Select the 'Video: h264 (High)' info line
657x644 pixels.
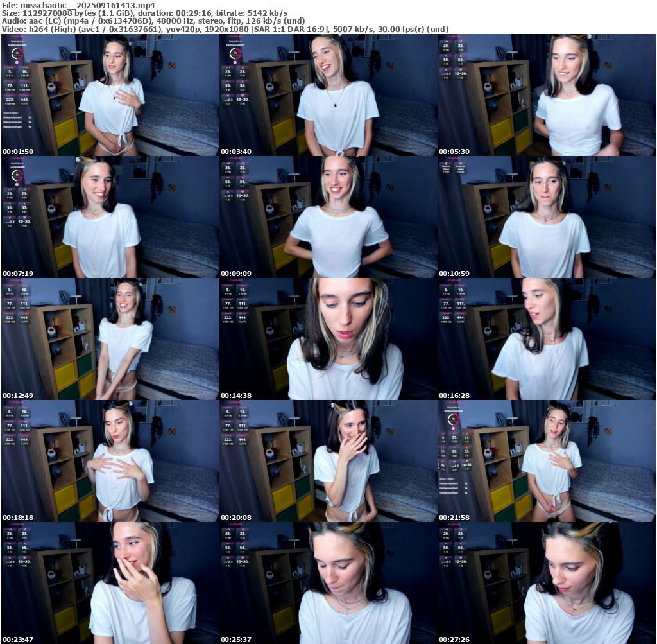tap(225, 30)
